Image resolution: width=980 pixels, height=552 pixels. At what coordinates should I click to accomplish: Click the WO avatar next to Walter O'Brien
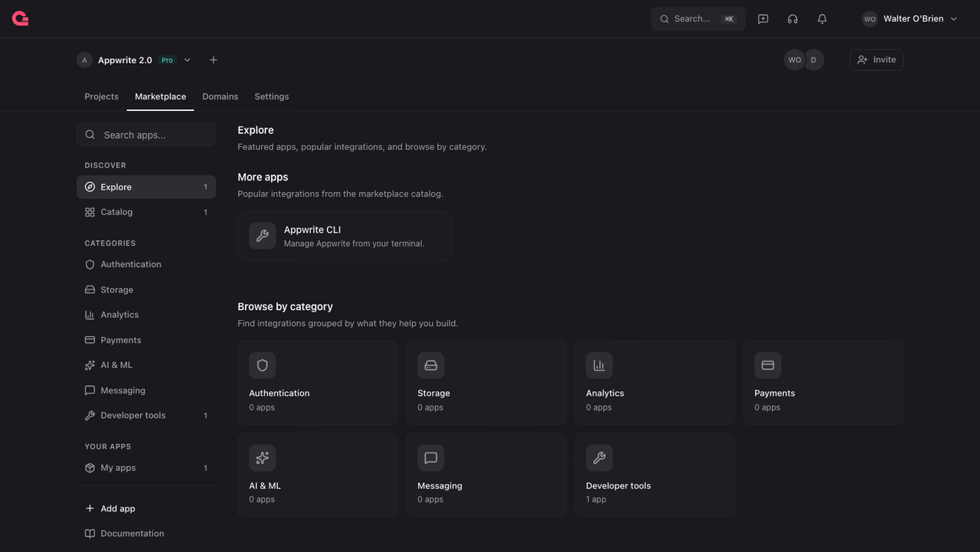(x=870, y=18)
